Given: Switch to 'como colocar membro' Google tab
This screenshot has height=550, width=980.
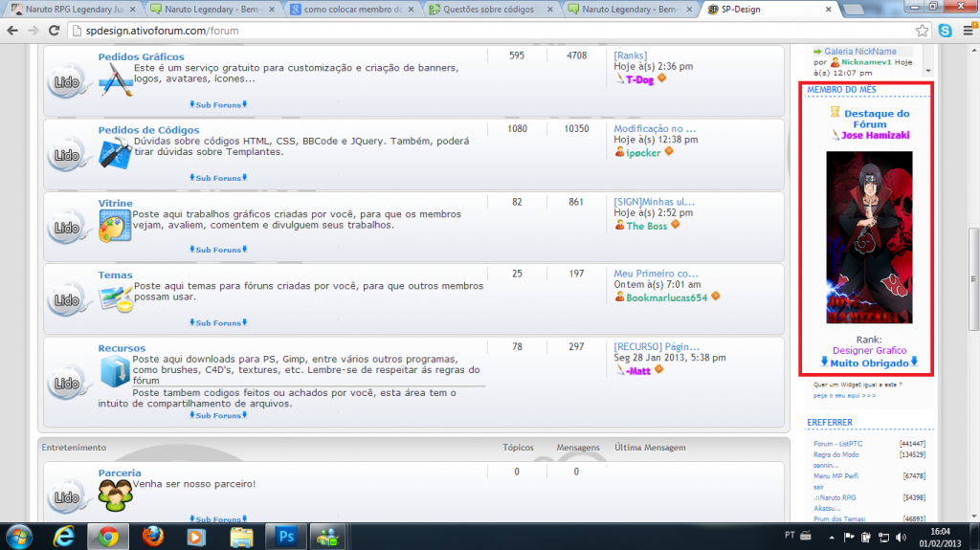Looking at the screenshot, I should pyautogui.click(x=352, y=10).
